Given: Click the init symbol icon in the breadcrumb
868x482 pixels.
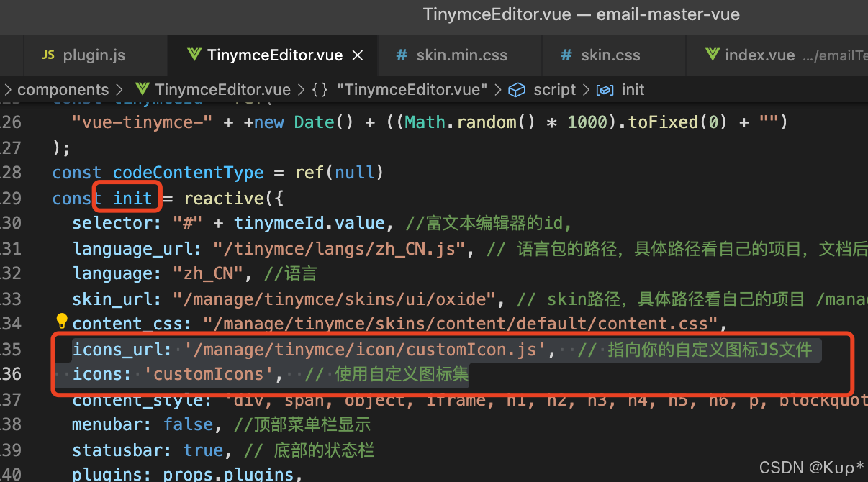Looking at the screenshot, I should coord(605,89).
